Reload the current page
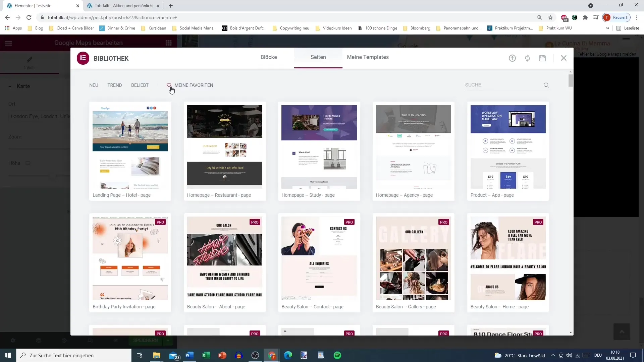644x362 pixels. point(29,17)
